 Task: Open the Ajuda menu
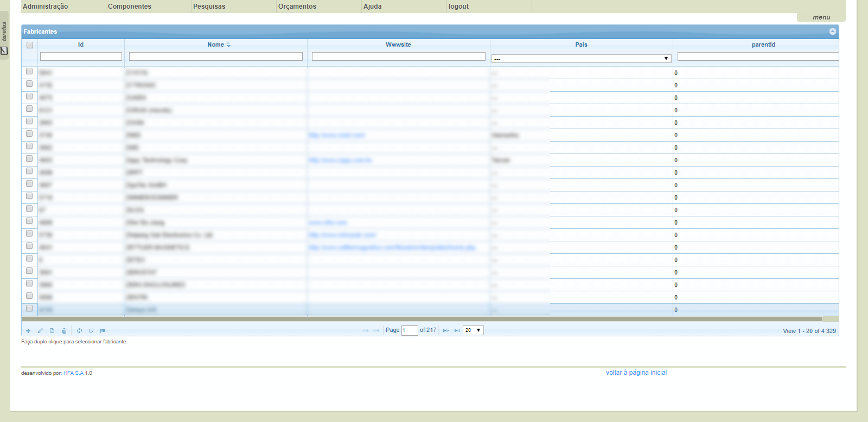pos(373,7)
